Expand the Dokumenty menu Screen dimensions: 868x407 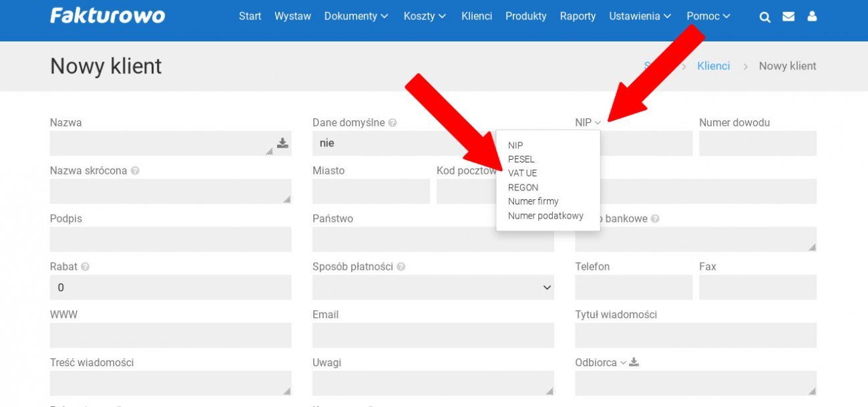click(356, 16)
